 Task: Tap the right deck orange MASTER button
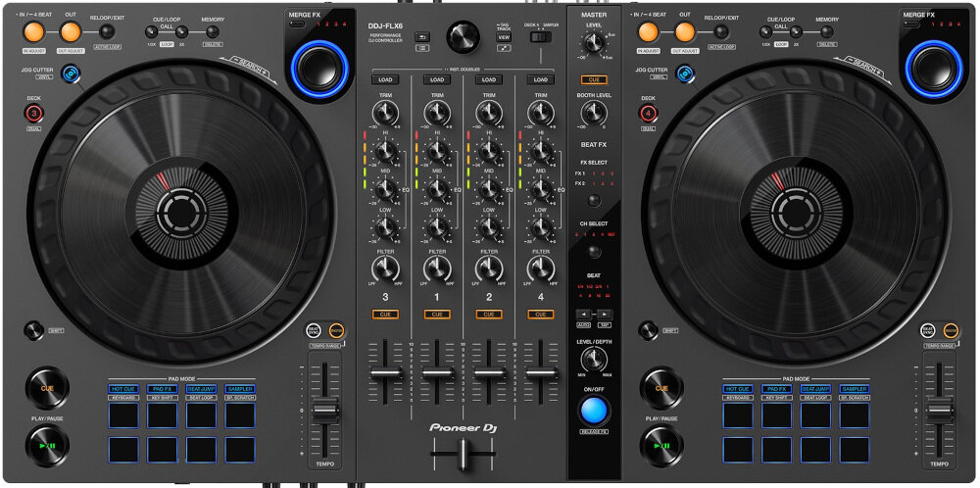click(951, 330)
